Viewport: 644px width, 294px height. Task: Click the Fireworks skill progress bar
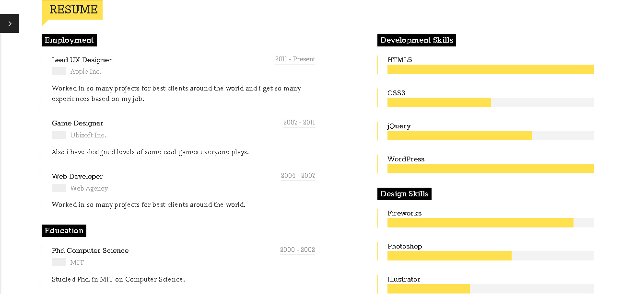click(x=491, y=223)
